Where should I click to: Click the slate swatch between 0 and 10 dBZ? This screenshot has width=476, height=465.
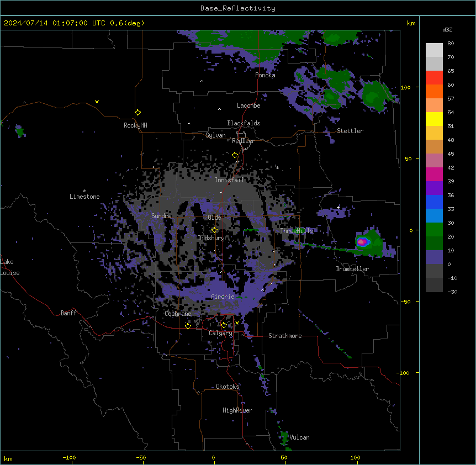pos(434,257)
